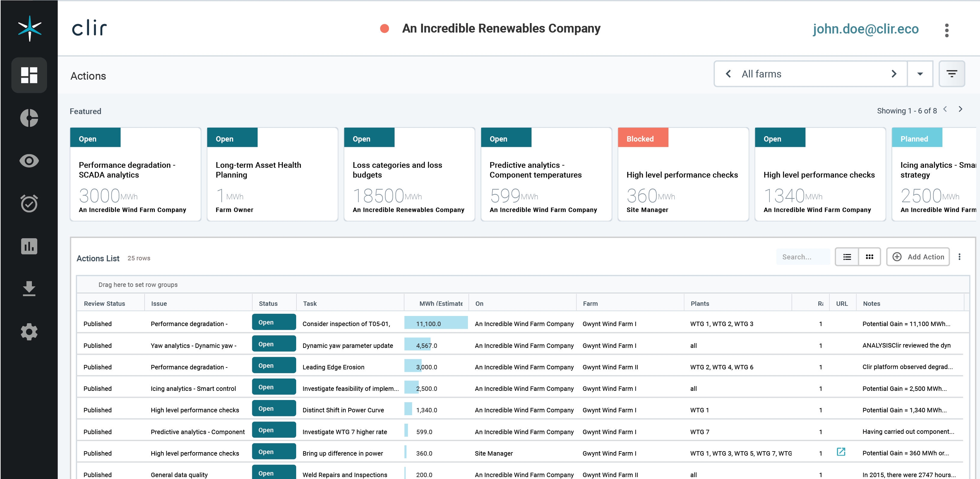Viewport: 980px width, 479px height.
Task: Sort by Notes column header
Action: [872, 304]
